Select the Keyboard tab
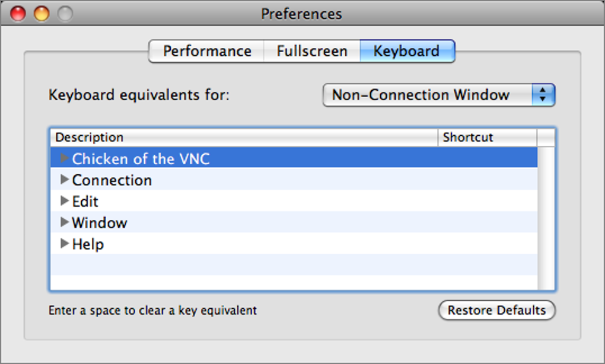605x364 pixels. tap(406, 51)
